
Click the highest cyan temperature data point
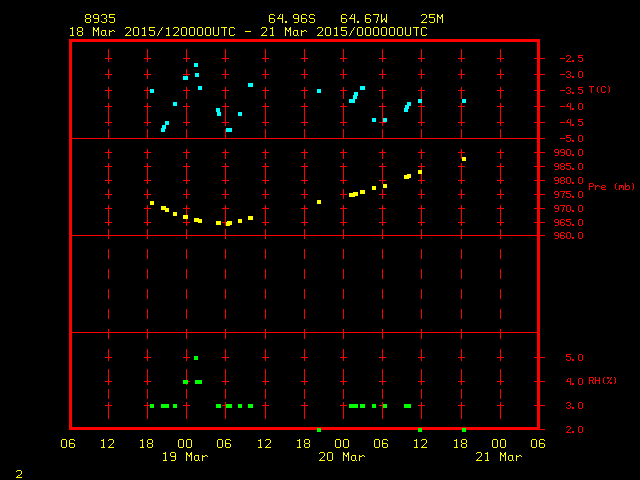point(196,65)
